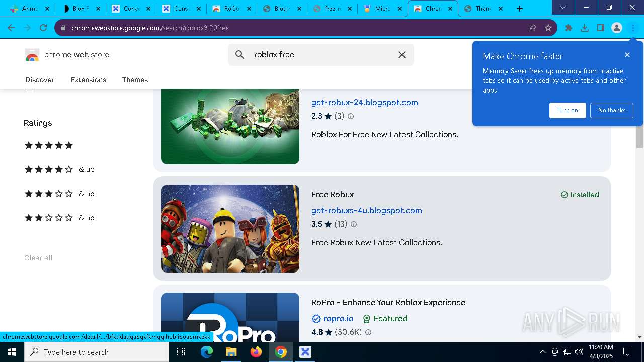Open get-robux-24.blogspot.com link

tap(365, 102)
